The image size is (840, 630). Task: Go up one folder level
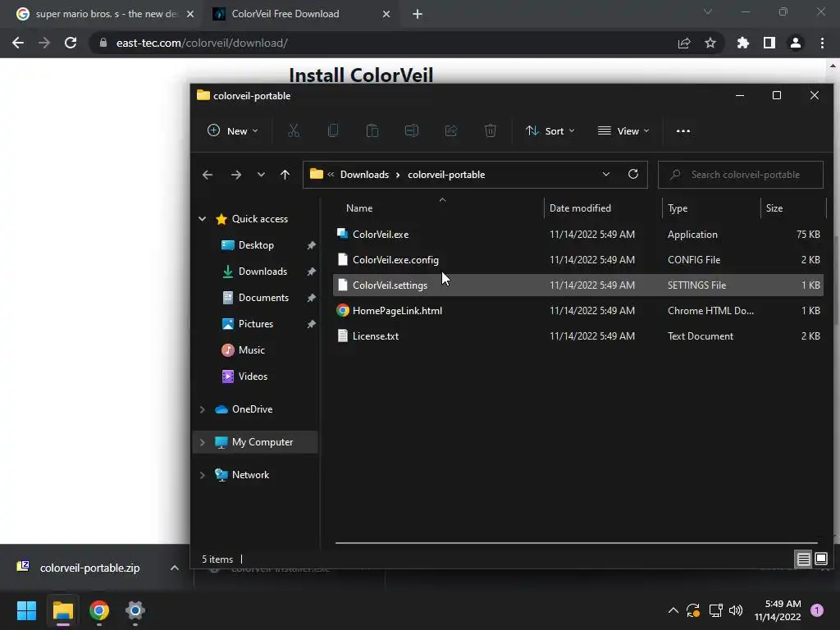coord(285,175)
